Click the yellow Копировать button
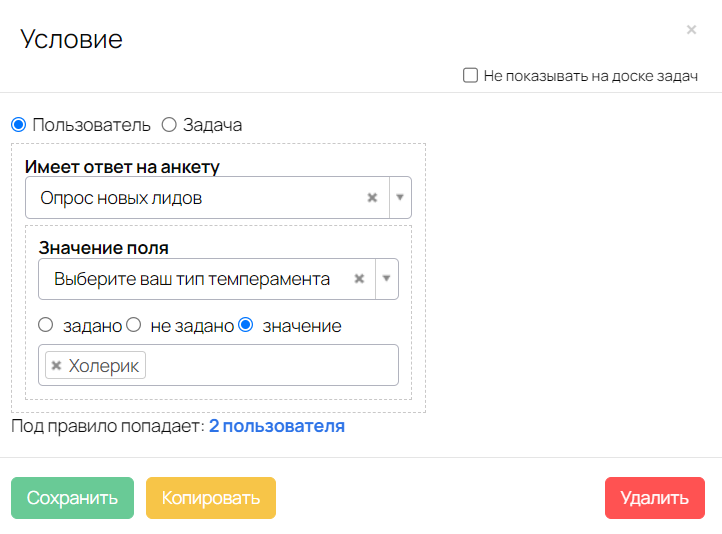Viewport: 722px width, 534px height. (211, 498)
